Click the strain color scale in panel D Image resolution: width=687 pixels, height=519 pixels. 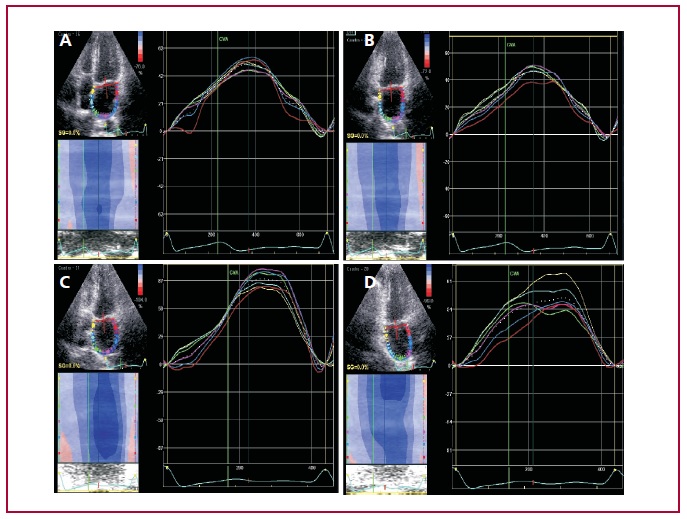click(431, 287)
